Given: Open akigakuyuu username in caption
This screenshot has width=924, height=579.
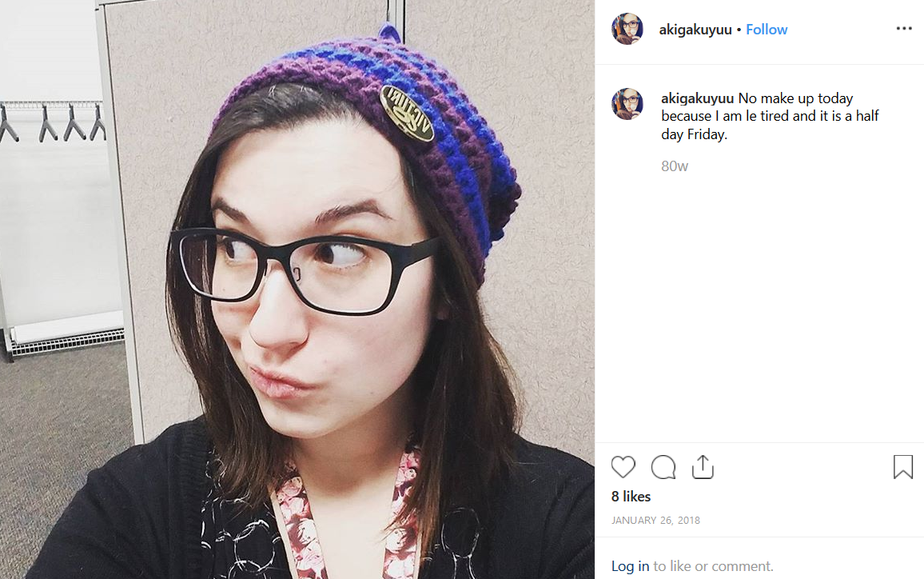Looking at the screenshot, I should [697, 98].
